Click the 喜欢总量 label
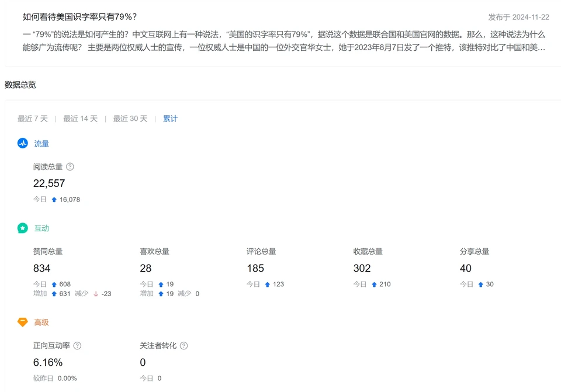561x392 pixels. tap(154, 251)
